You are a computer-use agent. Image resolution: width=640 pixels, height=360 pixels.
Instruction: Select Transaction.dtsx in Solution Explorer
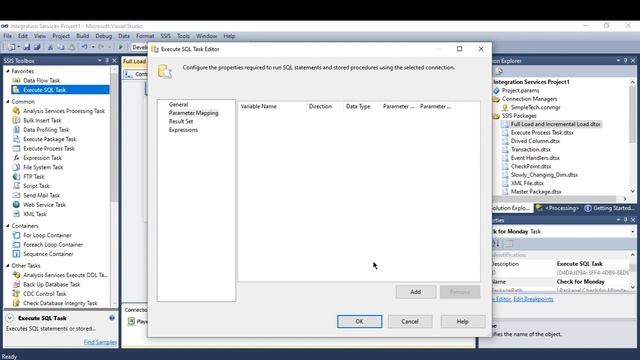(531, 149)
